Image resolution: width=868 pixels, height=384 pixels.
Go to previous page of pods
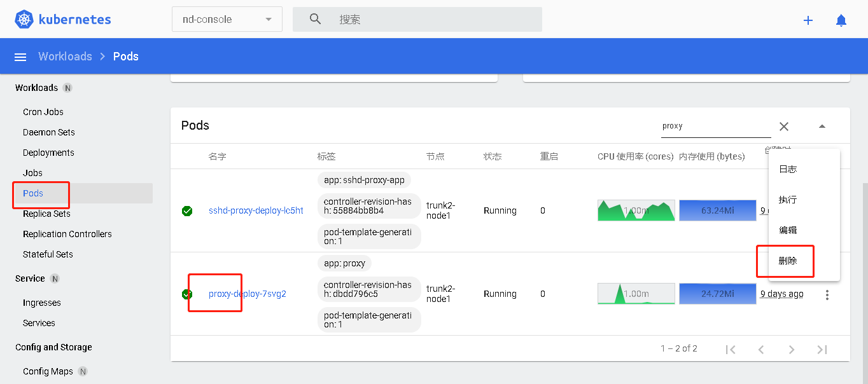pos(761,349)
